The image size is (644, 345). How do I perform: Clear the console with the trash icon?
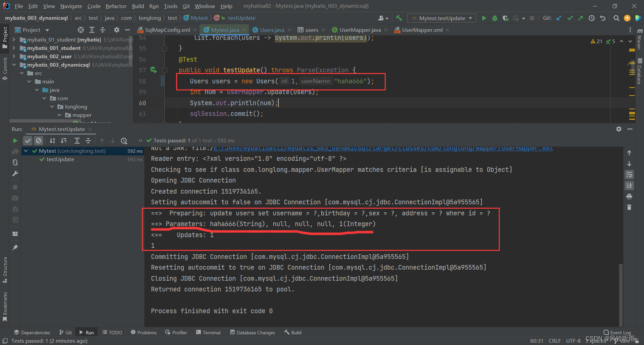coord(629,207)
